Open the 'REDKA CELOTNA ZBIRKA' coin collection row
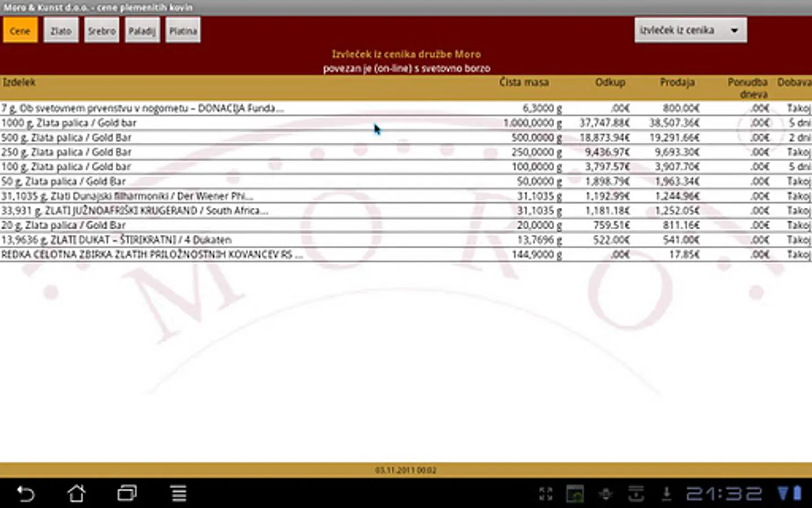 coord(406,255)
